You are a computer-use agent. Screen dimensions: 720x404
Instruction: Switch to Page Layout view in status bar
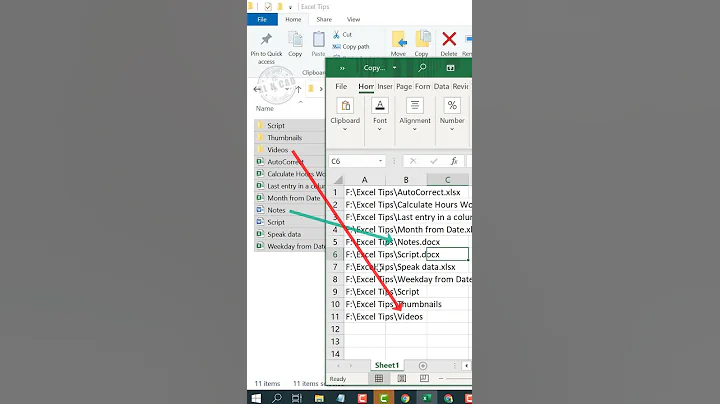click(402, 379)
